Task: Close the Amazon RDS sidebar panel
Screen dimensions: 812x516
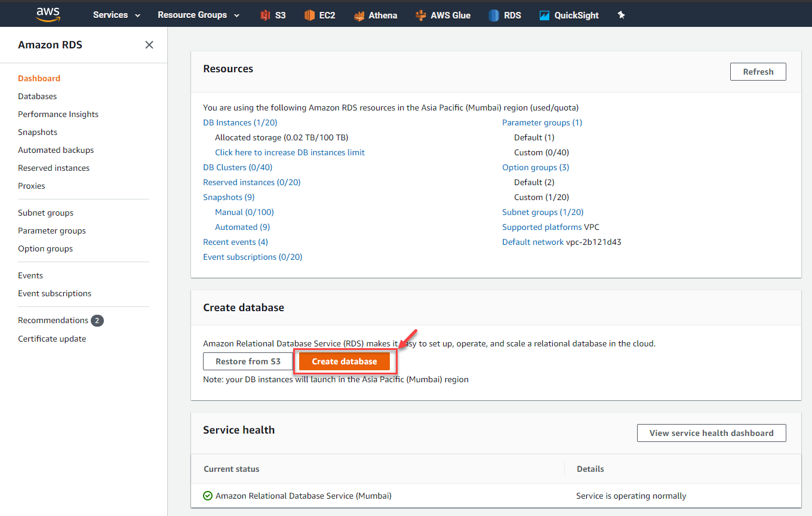Action: [149, 44]
